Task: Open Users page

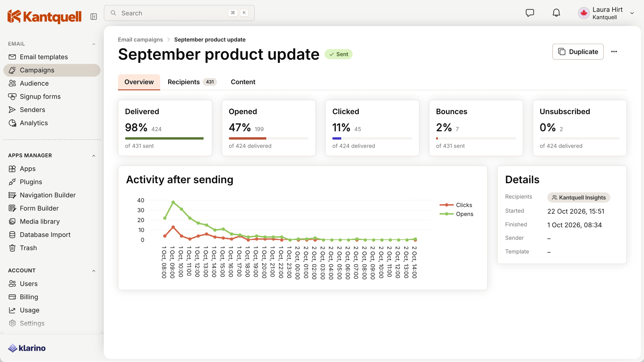Action: click(52, 284)
